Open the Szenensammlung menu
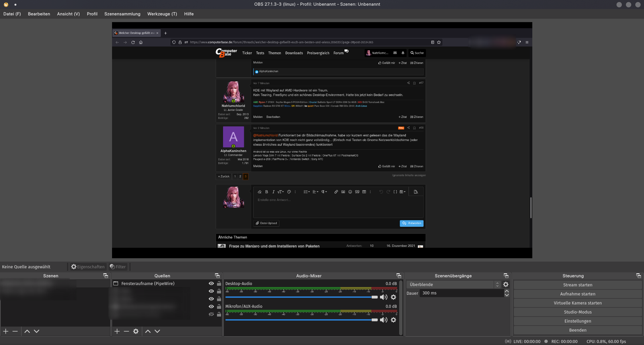Viewport: 644px width, 345px height. coord(122,14)
